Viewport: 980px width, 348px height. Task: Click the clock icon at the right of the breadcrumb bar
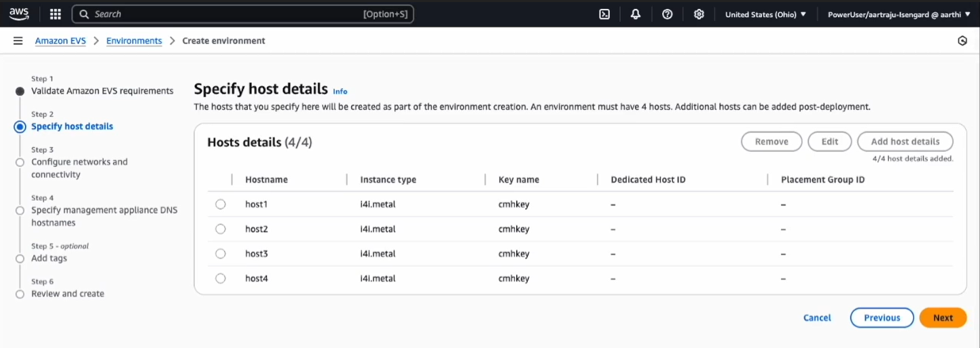[962, 41]
